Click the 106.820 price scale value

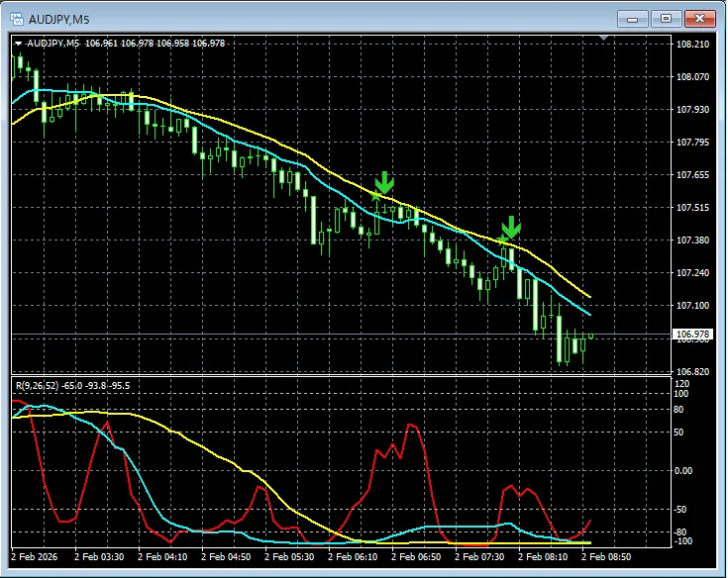click(692, 371)
